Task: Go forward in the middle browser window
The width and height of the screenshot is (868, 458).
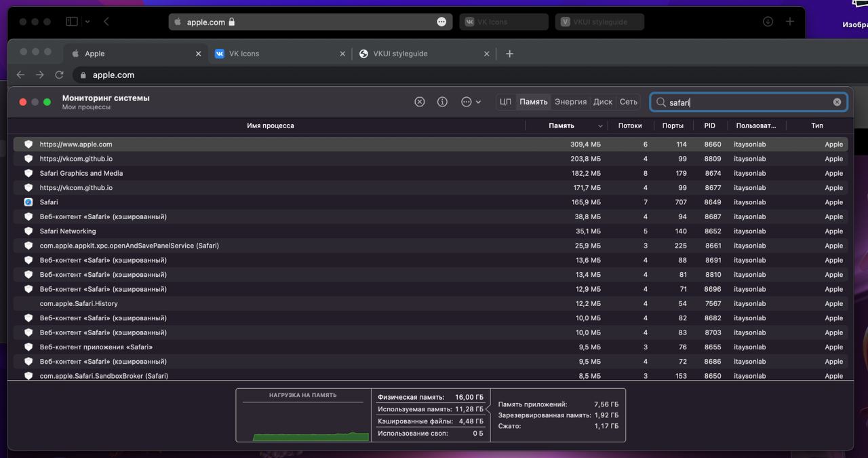Action: point(40,75)
